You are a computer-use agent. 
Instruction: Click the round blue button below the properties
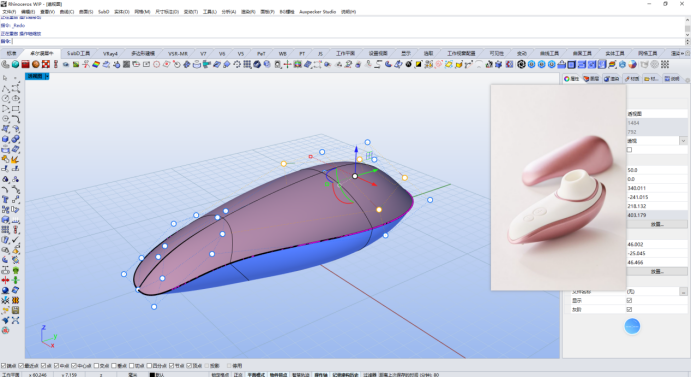[632, 326]
